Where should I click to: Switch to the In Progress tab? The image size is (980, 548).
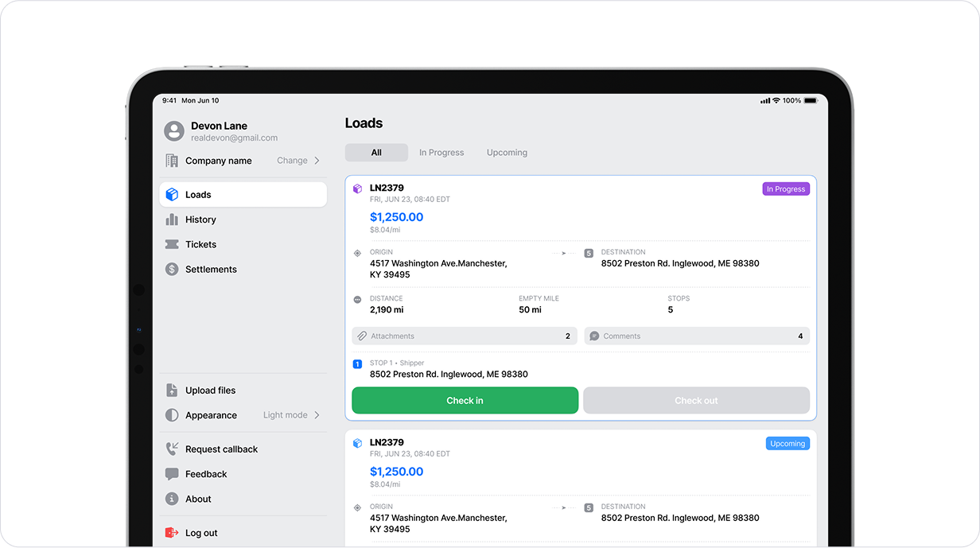(441, 153)
